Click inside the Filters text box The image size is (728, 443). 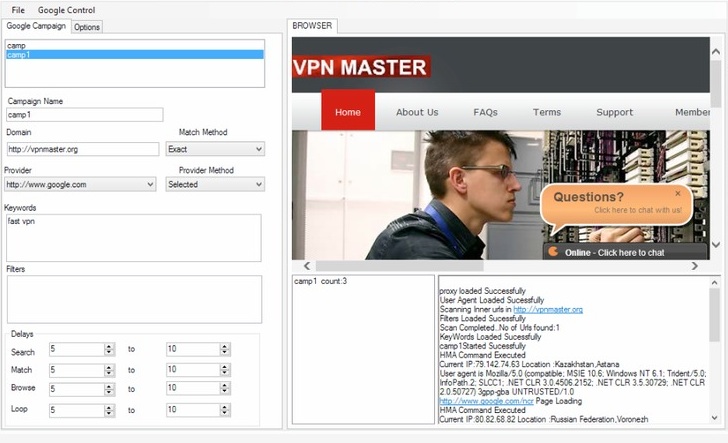pos(134,299)
